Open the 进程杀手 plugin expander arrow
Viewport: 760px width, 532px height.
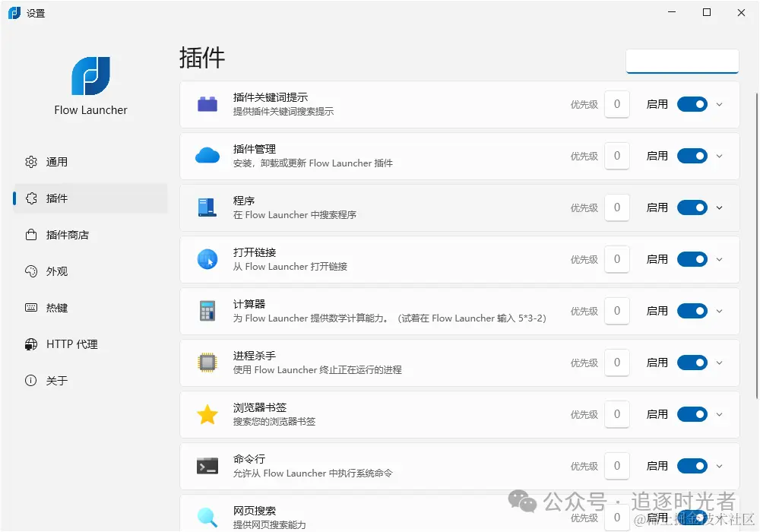719,363
